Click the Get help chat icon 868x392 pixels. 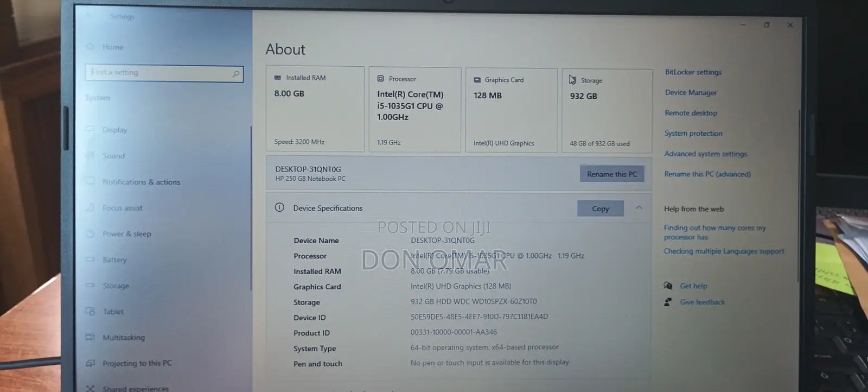coord(668,286)
